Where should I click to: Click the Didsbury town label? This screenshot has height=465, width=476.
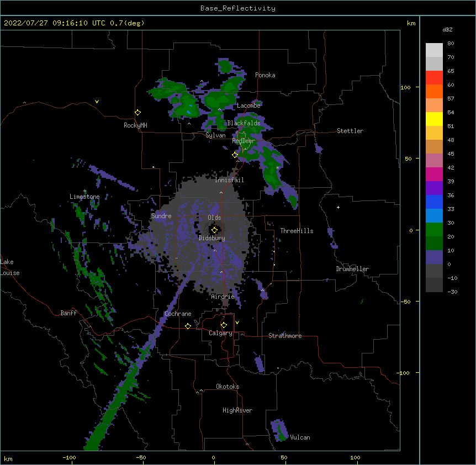pyautogui.click(x=212, y=238)
